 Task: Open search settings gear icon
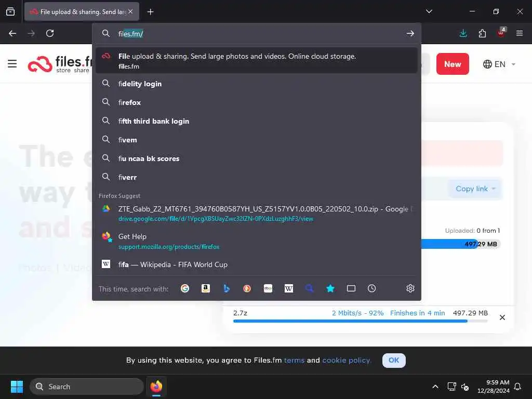410,288
